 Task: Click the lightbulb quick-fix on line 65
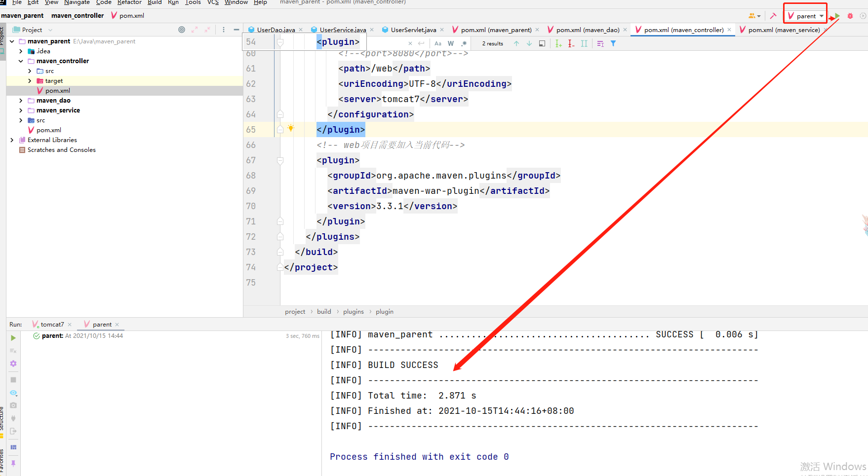click(291, 128)
